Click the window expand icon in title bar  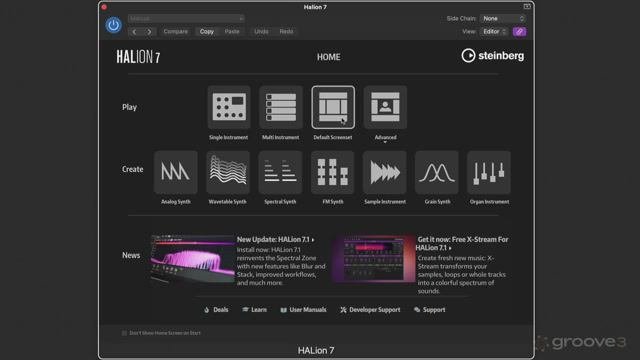pyautogui.click(x=527, y=7)
